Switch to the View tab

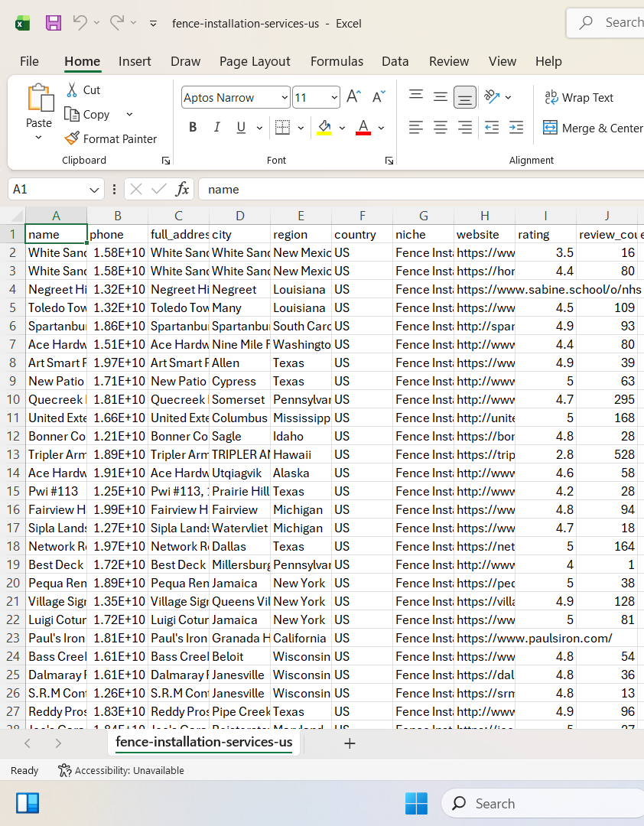pyautogui.click(x=503, y=62)
